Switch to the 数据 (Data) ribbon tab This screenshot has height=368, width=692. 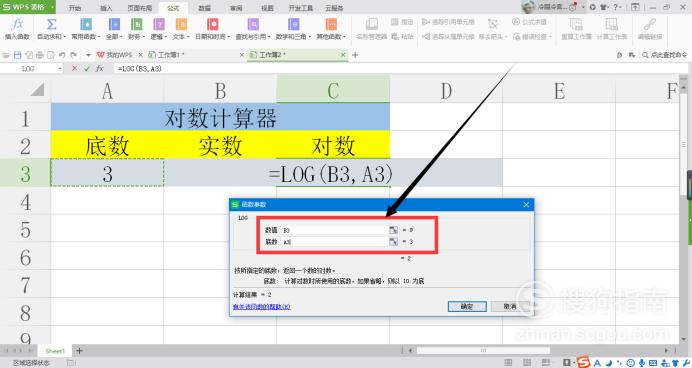(204, 8)
